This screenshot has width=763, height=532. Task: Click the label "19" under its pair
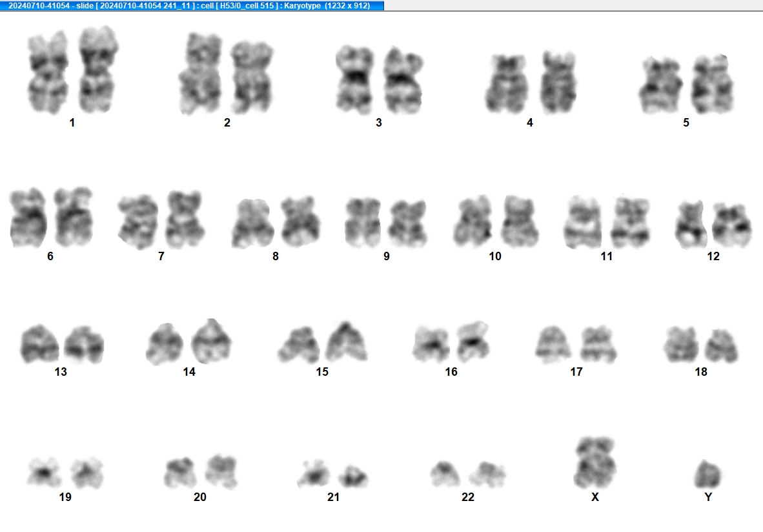click(65, 497)
